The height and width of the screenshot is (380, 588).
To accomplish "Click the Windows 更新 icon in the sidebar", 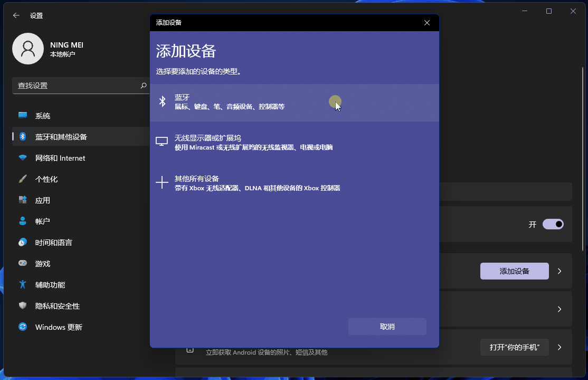I will [x=23, y=327].
